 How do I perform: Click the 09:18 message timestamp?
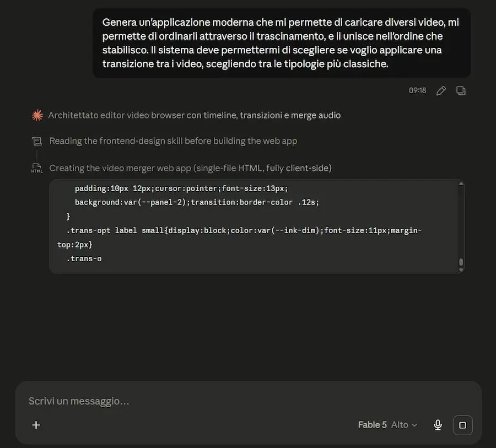417,91
